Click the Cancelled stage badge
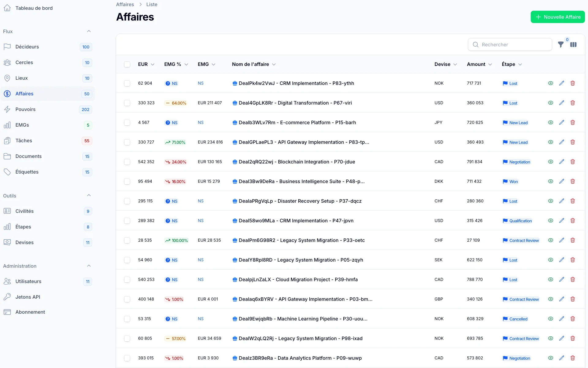Image resolution: width=588 pixels, height=368 pixels. (x=515, y=319)
